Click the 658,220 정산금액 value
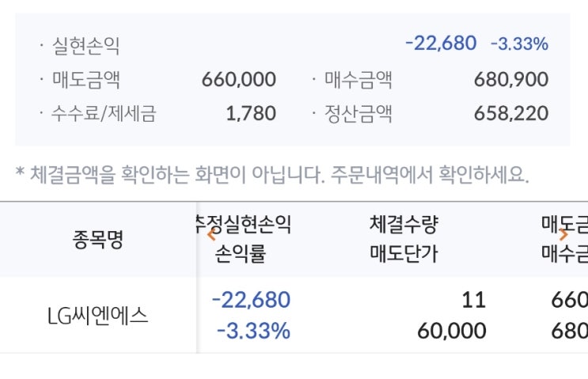Image resolution: width=588 pixels, height=379 pixels. 510,114
